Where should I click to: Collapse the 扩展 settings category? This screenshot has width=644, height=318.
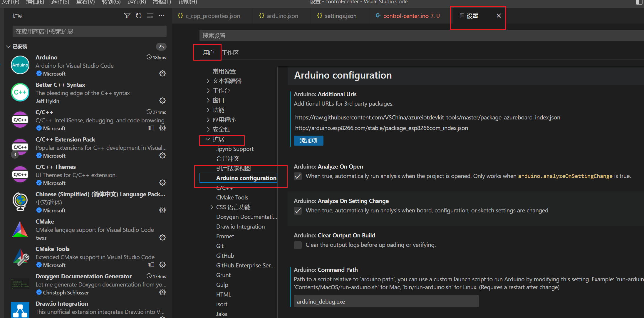[208, 139]
